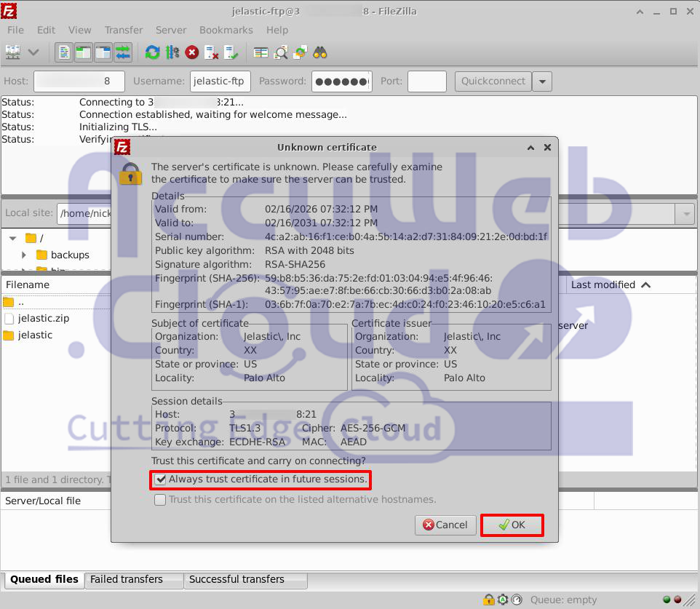This screenshot has width=700, height=609.
Task: Click the binoculars file search icon
Action: [x=319, y=52]
